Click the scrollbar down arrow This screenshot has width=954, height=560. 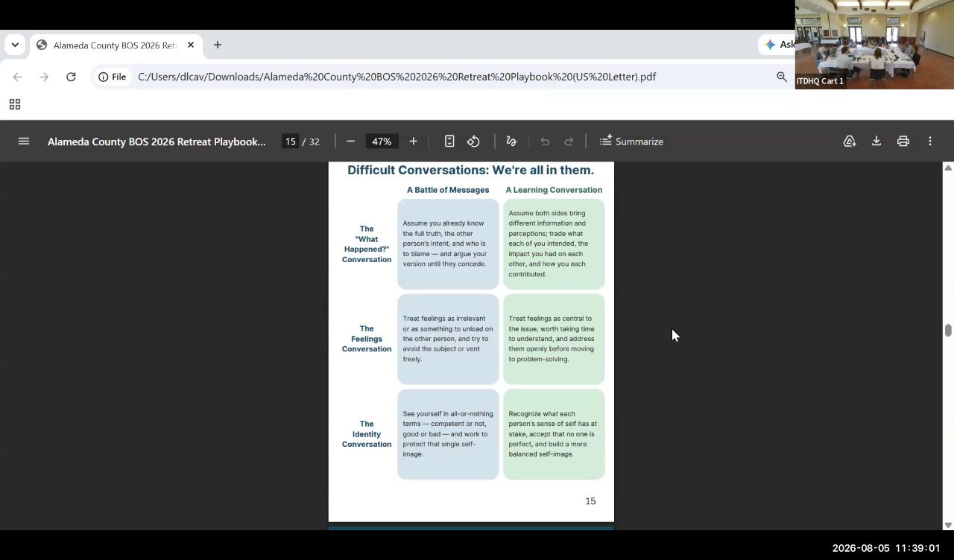[x=948, y=524]
